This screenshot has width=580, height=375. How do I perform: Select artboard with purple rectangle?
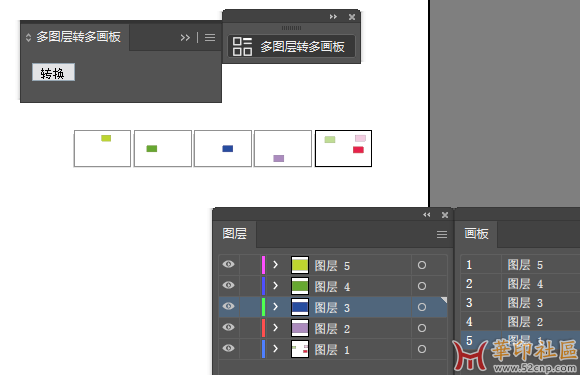[x=283, y=148]
